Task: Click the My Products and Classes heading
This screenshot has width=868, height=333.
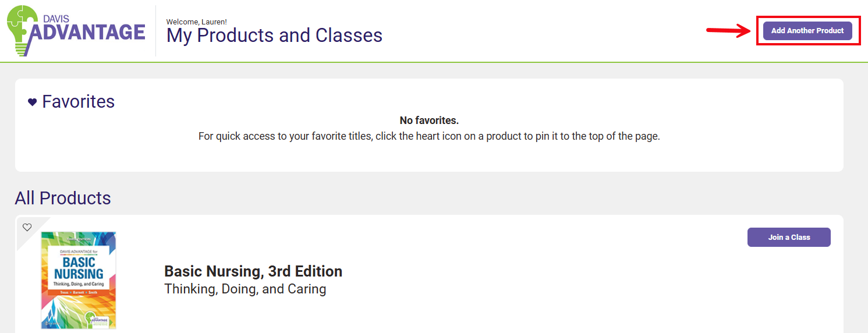Action: (x=274, y=36)
